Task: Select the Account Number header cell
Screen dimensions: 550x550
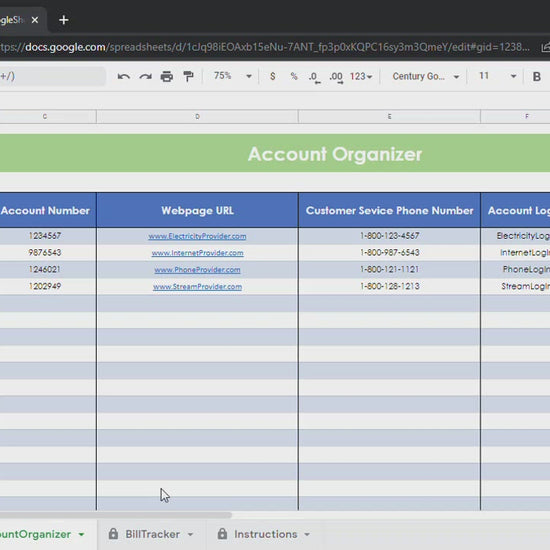Action: coord(48,210)
